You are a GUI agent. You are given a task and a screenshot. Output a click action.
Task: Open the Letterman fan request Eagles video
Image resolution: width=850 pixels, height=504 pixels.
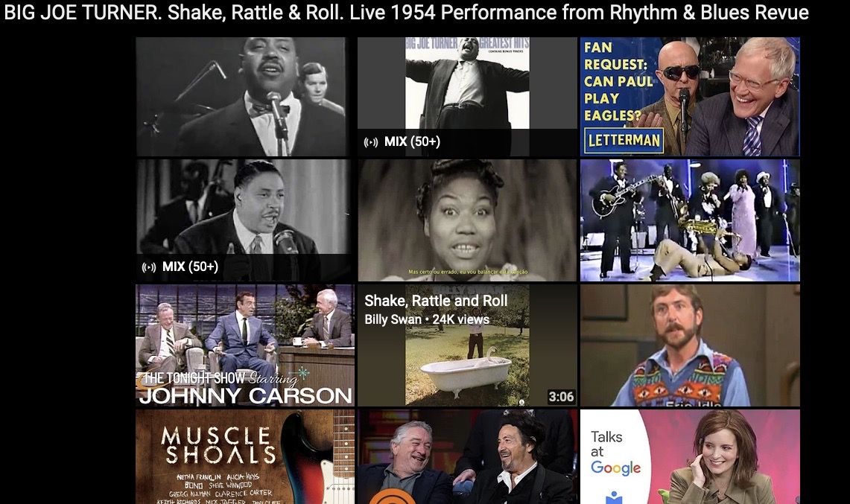(690, 97)
